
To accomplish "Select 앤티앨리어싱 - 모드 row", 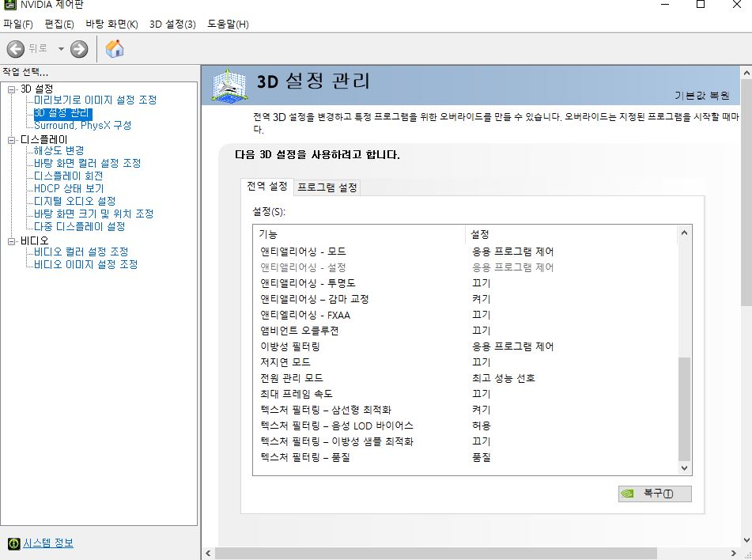I will [x=465, y=252].
